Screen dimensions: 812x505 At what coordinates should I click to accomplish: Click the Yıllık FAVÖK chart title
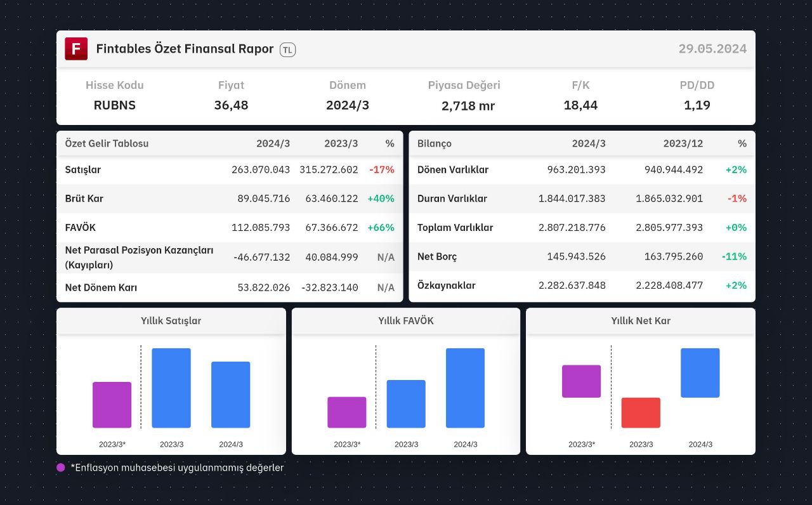tap(406, 321)
